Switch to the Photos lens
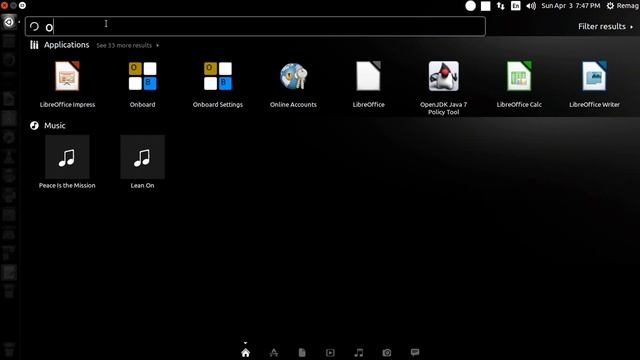 (x=387, y=353)
